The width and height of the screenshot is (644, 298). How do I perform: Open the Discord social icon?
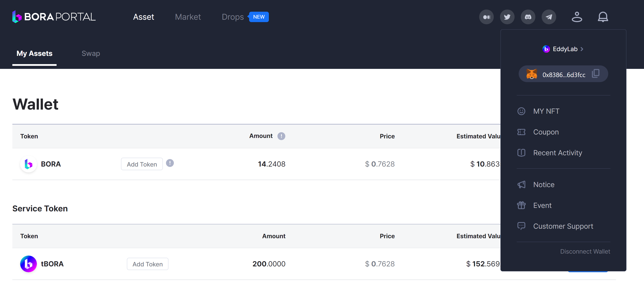pos(528,17)
